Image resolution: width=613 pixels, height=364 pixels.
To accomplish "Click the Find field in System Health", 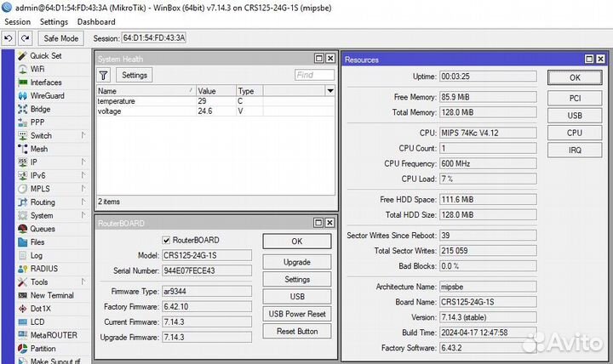I will coord(314,75).
